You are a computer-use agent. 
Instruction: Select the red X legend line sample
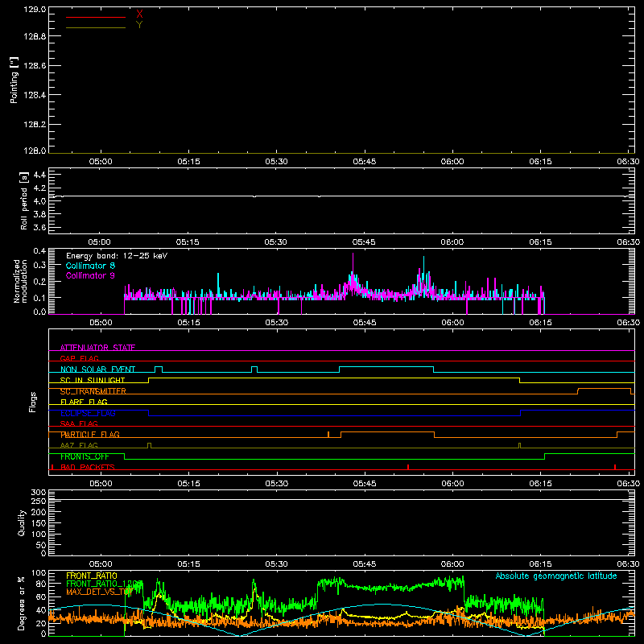[x=96, y=17]
